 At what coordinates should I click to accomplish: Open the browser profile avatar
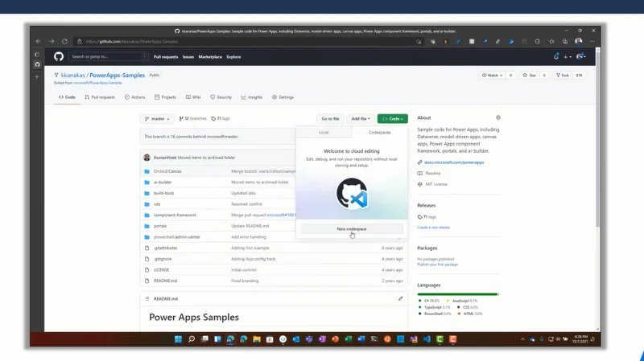click(578, 41)
